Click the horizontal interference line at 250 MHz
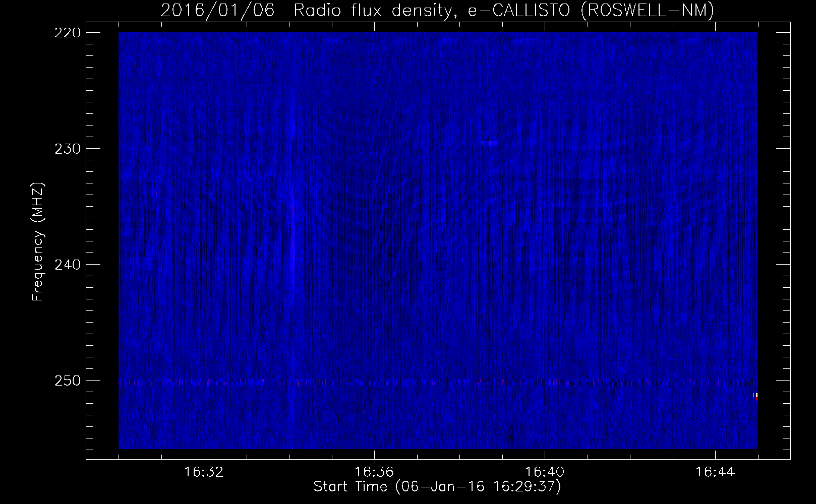Image resolution: width=816 pixels, height=504 pixels. 438,383
